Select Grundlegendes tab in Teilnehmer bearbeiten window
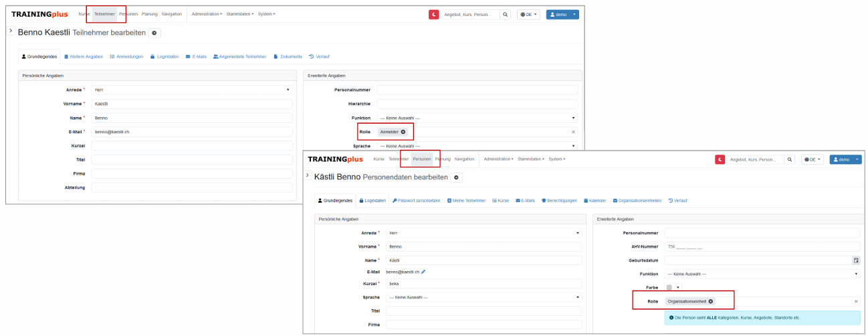This screenshot has width=868, height=336. (39, 56)
